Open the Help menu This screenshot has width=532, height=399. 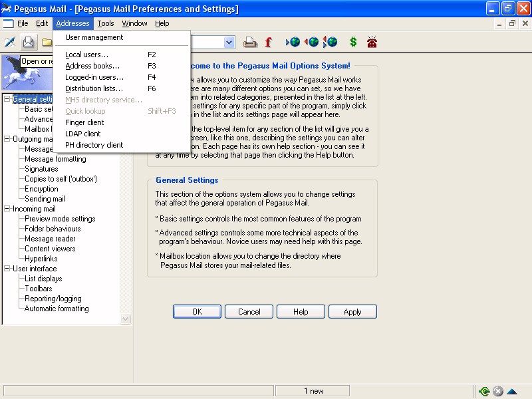pos(162,23)
